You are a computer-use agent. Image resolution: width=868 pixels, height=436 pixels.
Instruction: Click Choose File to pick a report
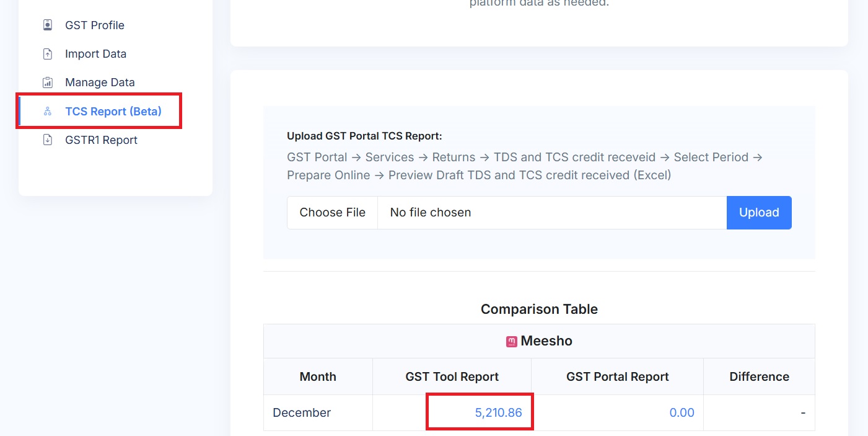[x=332, y=212]
